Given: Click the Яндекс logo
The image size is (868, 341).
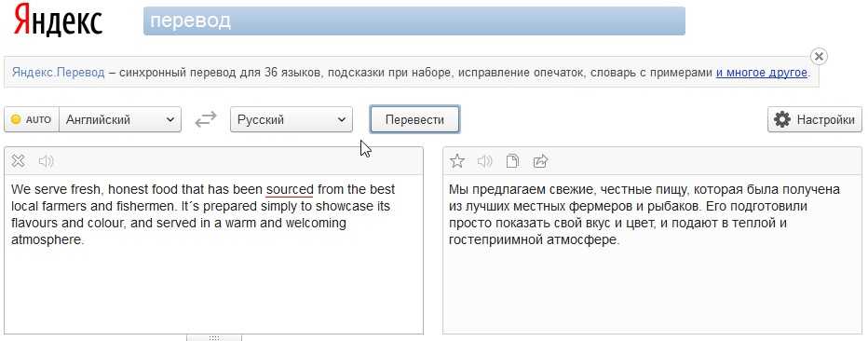Looking at the screenshot, I should tap(58, 20).
